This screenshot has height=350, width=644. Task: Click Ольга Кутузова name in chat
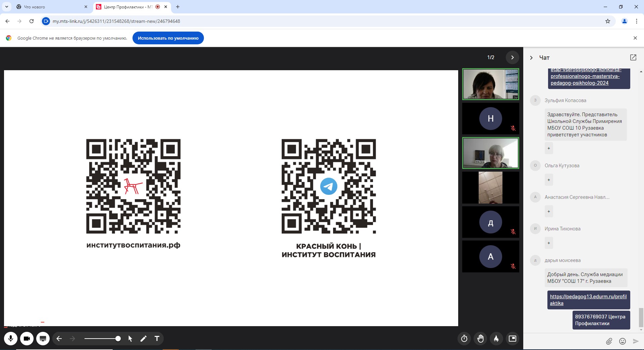[x=562, y=166]
